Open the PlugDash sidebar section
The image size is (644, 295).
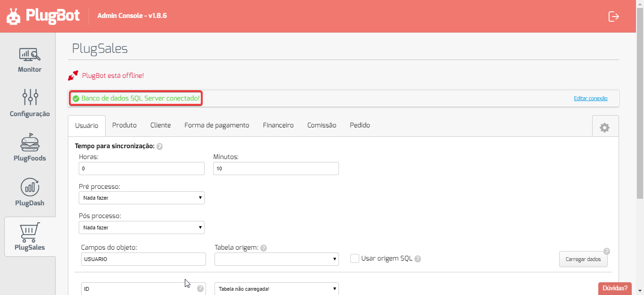click(30, 192)
